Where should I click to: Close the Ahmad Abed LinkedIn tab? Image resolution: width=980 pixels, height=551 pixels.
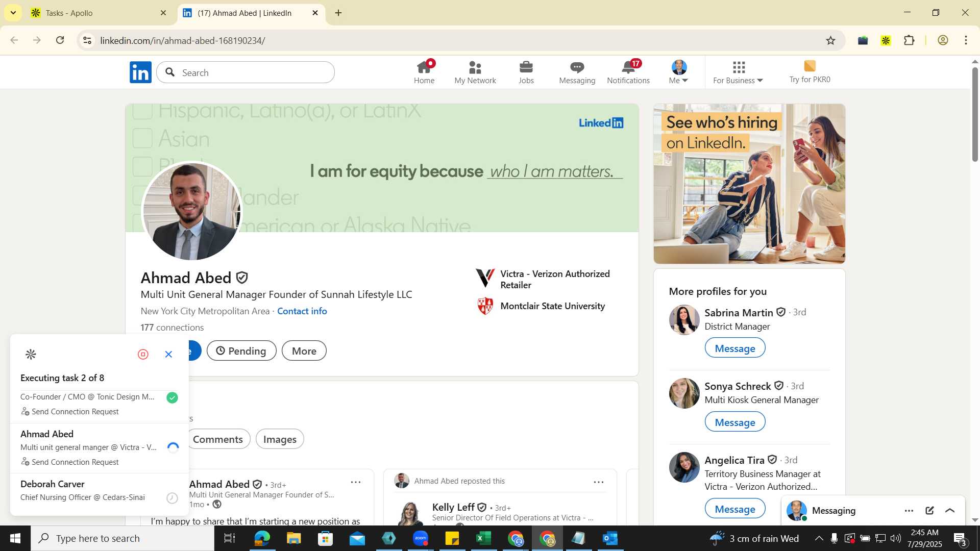[315, 13]
